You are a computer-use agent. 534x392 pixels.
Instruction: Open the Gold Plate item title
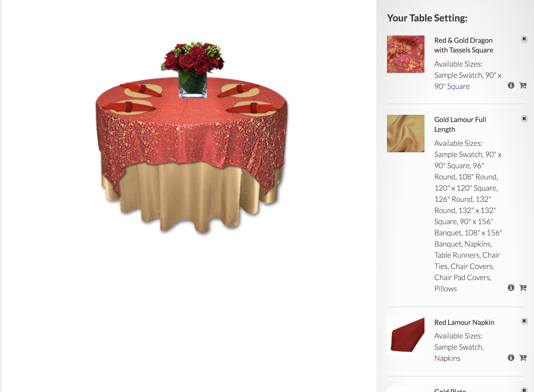[450, 390]
